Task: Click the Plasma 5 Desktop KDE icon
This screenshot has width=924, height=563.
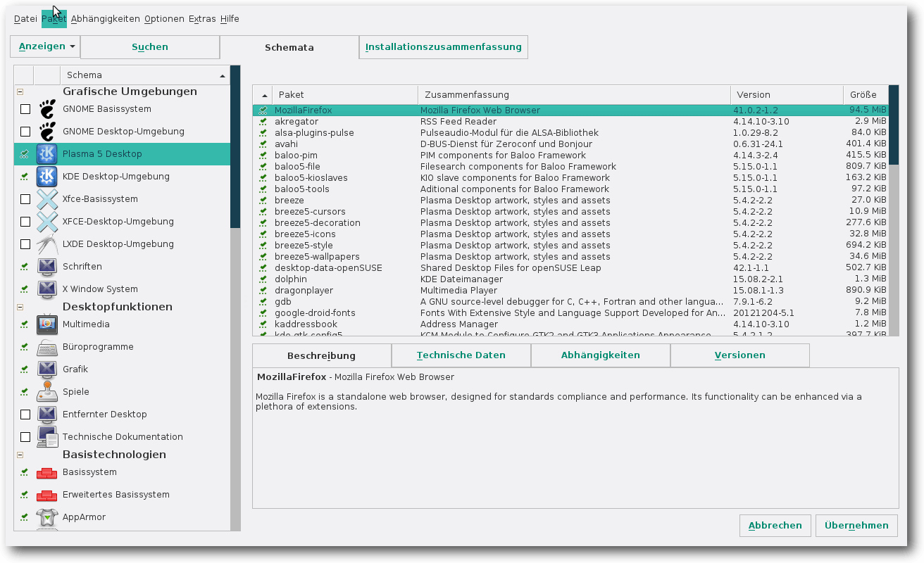Action: 47,154
